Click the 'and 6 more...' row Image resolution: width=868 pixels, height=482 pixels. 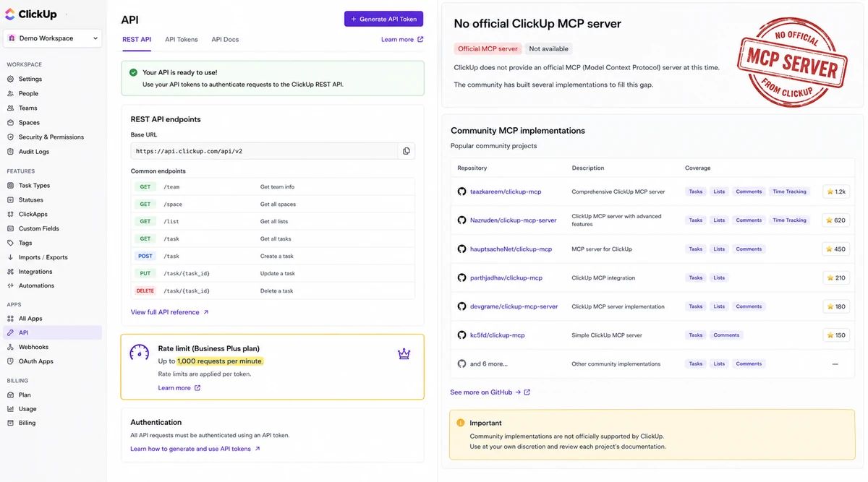pyautogui.click(x=652, y=364)
